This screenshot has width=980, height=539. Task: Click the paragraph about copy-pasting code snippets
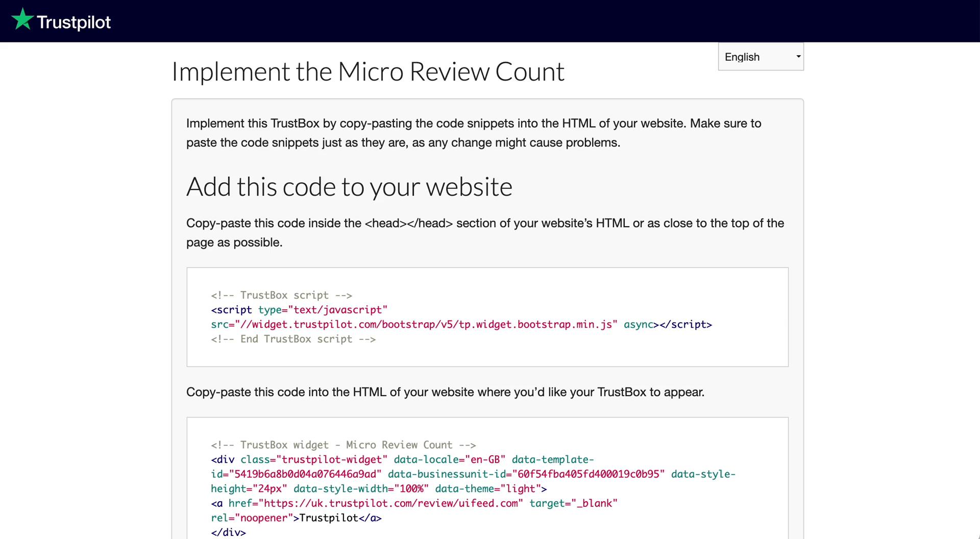[474, 133]
